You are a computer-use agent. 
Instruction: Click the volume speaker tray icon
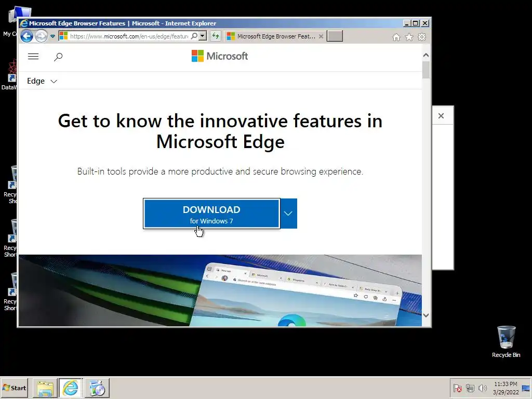tap(482, 388)
